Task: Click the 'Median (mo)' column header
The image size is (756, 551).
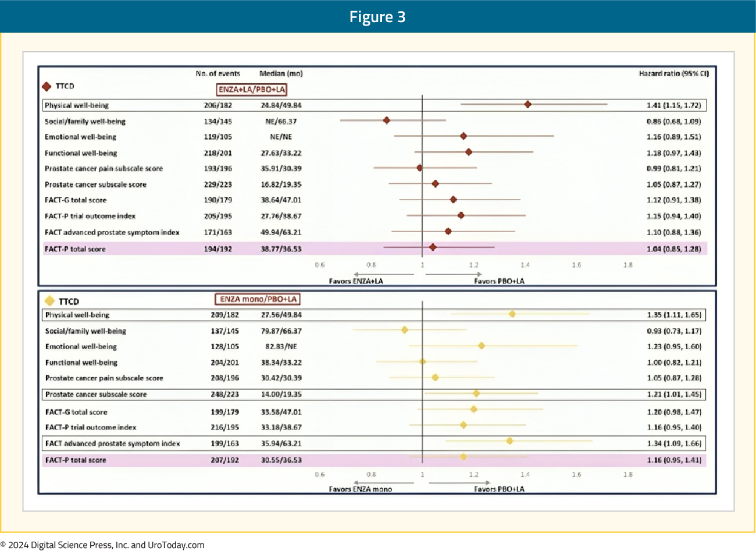Action: tap(281, 74)
